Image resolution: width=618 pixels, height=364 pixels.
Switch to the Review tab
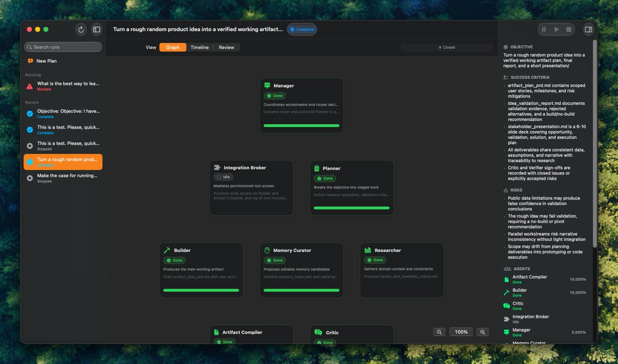226,47
